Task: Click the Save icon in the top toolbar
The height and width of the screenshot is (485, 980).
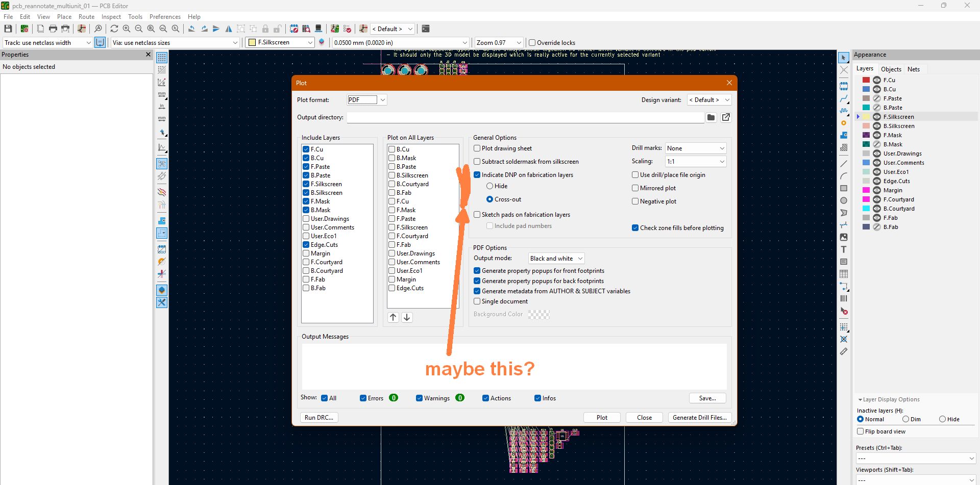Action: (x=8, y=29)
